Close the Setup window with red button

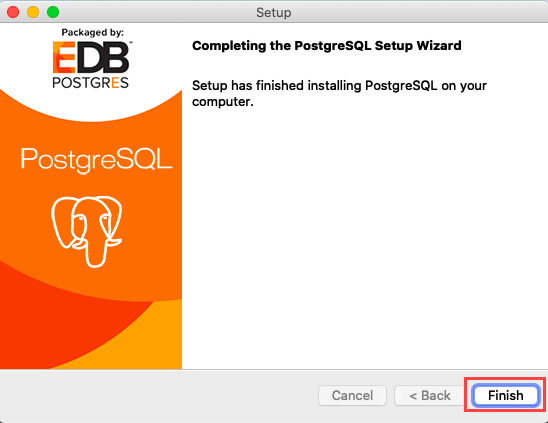coord(13,12)
